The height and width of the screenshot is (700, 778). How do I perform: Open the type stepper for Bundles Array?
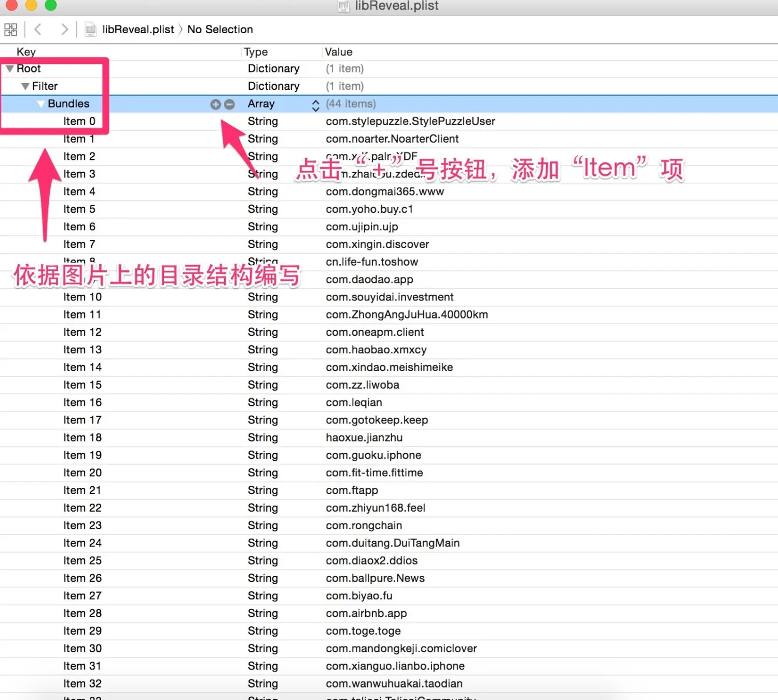pyautogui.click(x=315, y=105)
